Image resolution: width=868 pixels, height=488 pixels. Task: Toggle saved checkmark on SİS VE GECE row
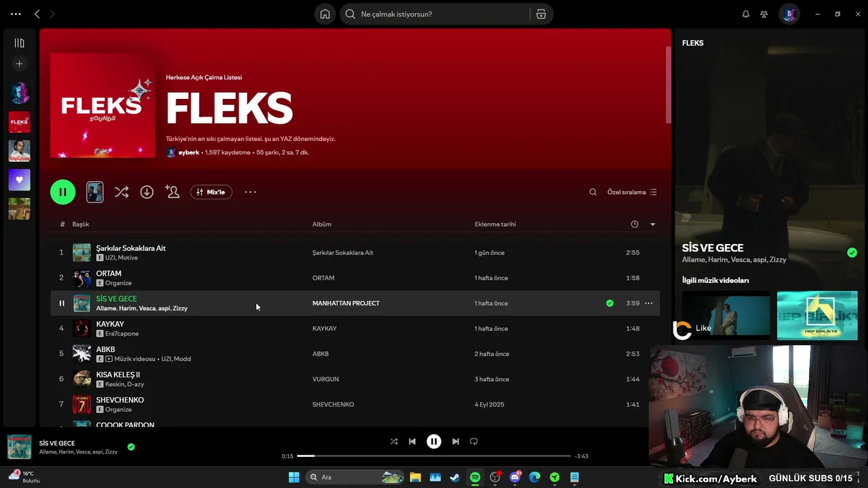pyautogui.click(x=610, y=303)
